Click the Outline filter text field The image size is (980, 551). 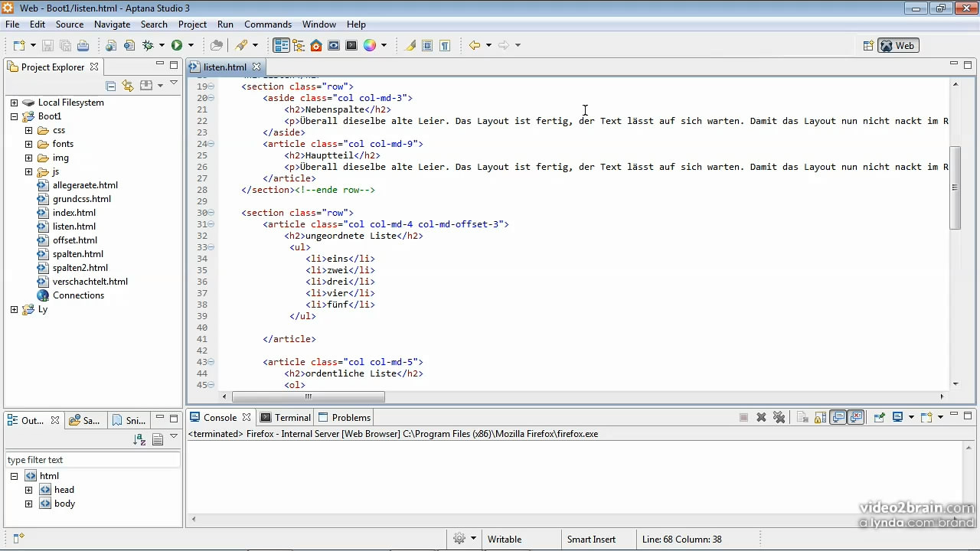click(93, 460)
